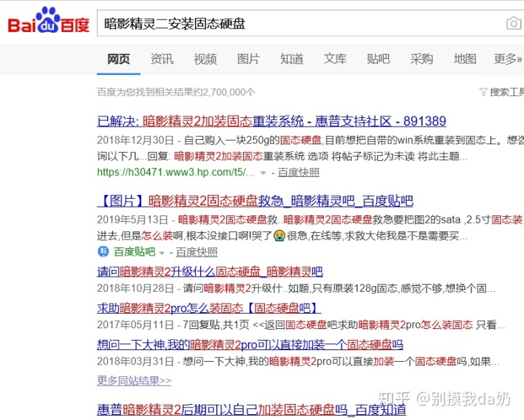Click snippet date 2018年03月31日
The height and width of the screenshot is (420, 524).
point(135,361)
